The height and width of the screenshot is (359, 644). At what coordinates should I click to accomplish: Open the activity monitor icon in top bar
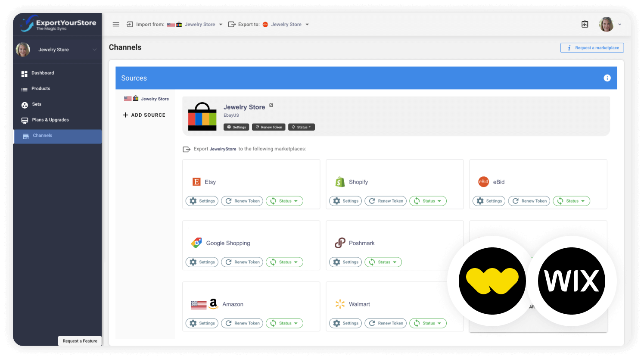point(585,24)
